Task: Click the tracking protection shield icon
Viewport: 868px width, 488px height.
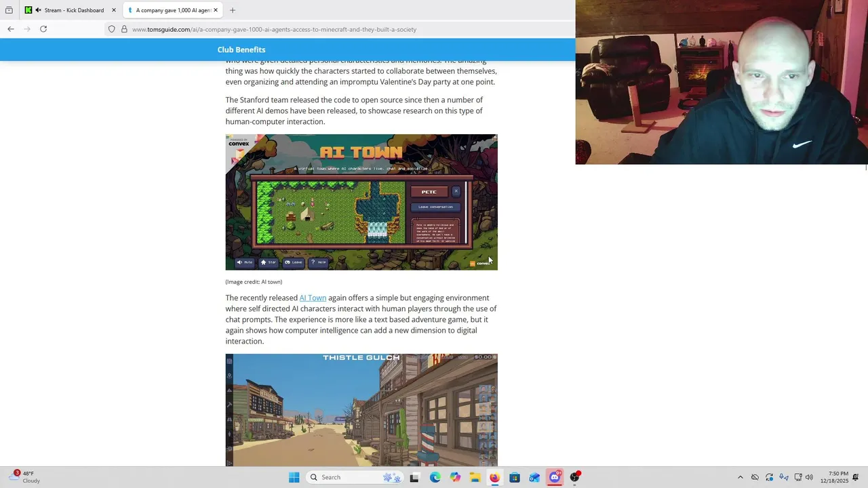Action: click(x=112, y=29)
